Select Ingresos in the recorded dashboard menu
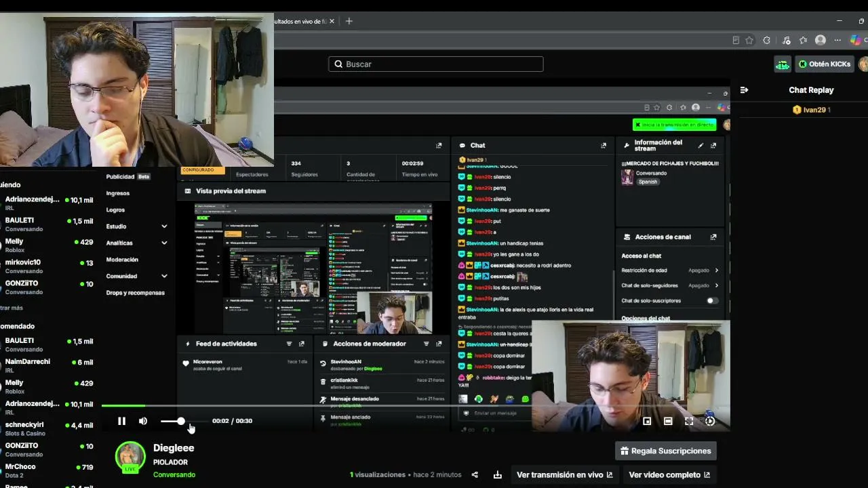 coord(118,193)
